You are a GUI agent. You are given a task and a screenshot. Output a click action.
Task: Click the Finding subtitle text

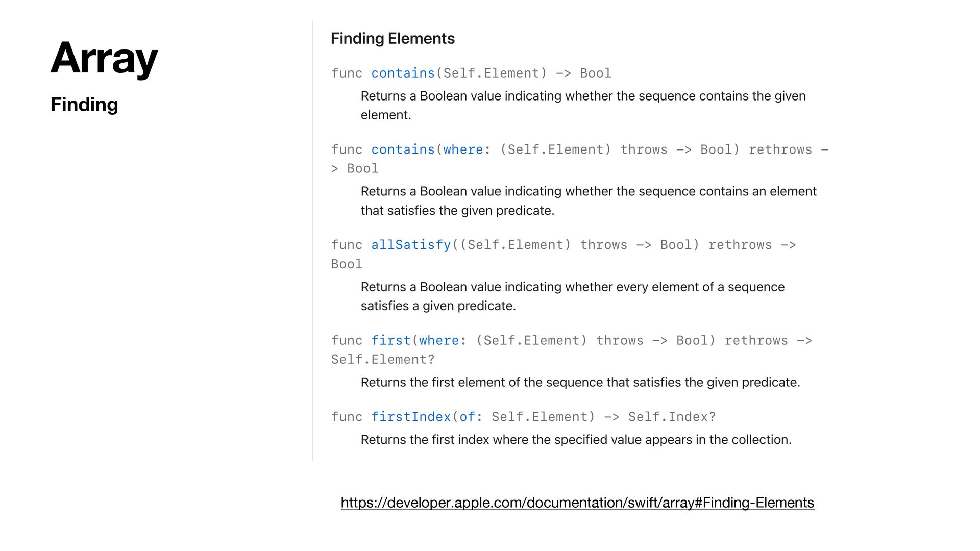click(x=84, y=105)
